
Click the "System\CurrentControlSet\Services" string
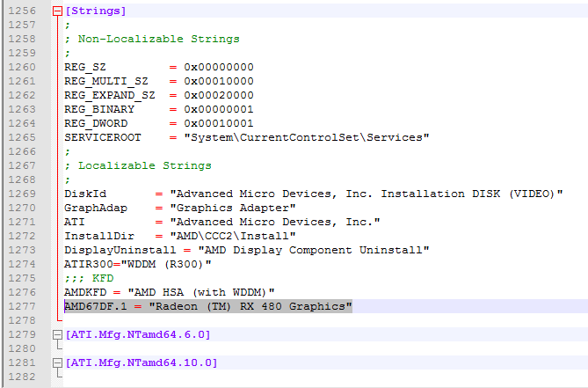point(307,137)
